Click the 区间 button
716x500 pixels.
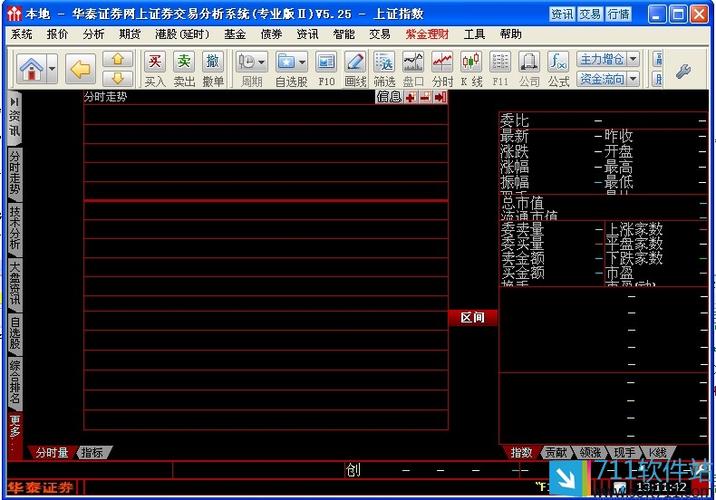pos(473,318)
